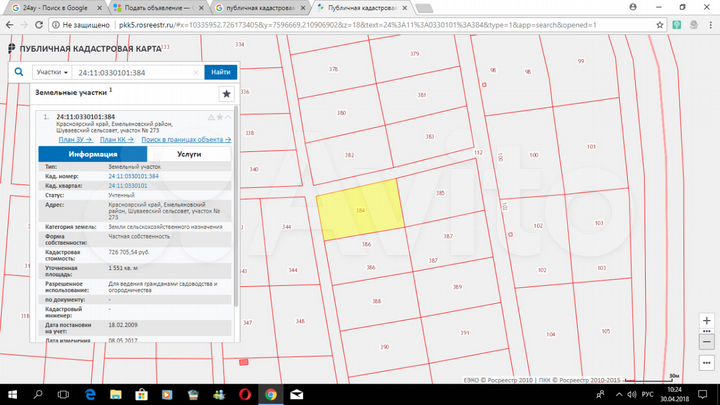Screen dimensions: 720x405
Task: Bookmark this page with the address bar star
Action: 657,21
